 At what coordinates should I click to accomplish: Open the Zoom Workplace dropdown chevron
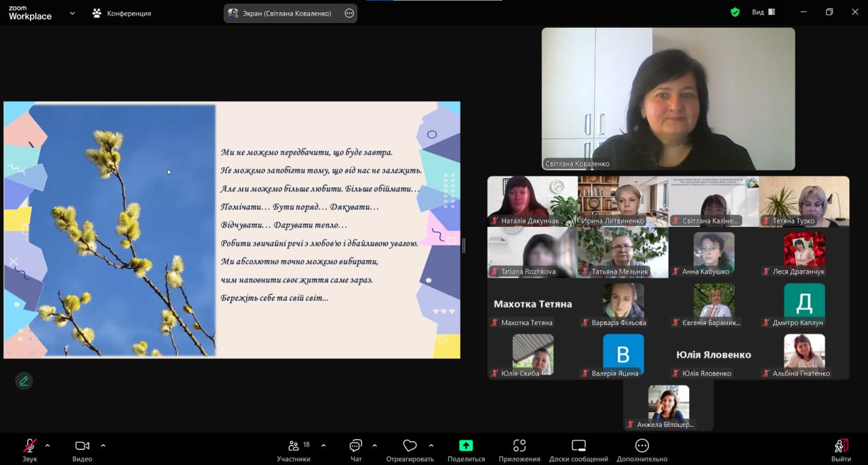tap(73, 13)
